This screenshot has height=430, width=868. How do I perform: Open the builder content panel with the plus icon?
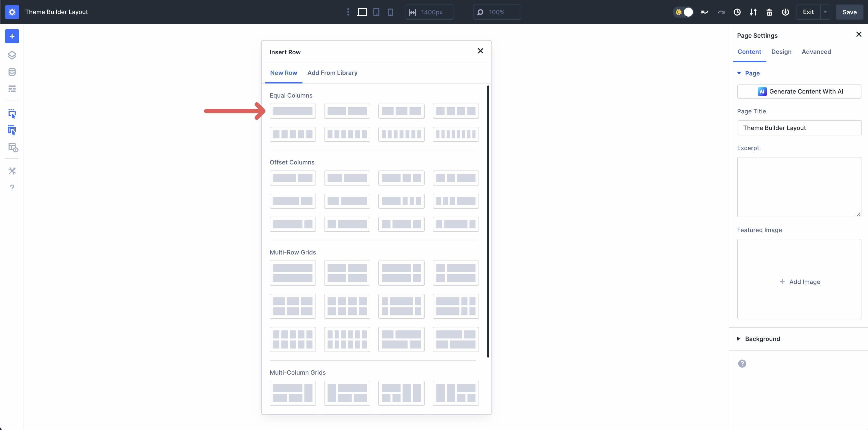12,36
